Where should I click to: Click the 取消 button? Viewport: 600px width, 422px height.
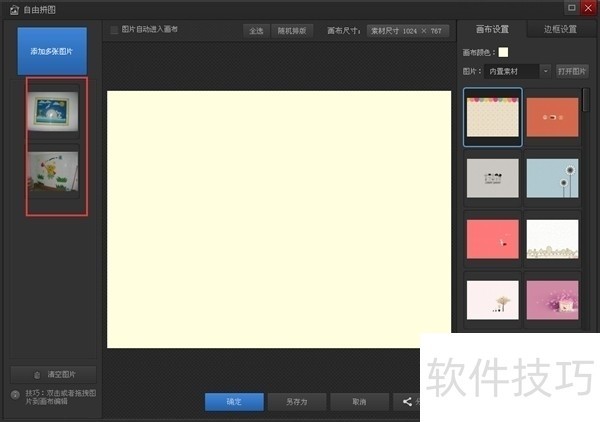point(359,402)
